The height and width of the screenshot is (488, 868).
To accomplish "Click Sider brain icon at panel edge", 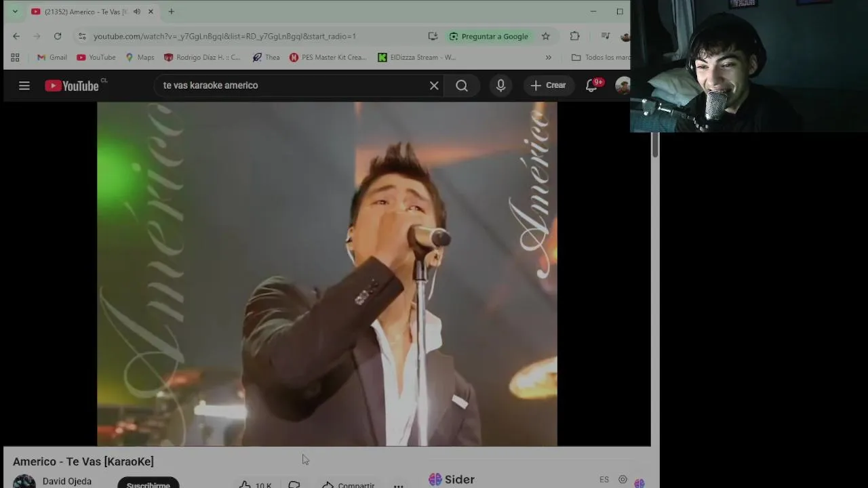I will tap(639, 483).
